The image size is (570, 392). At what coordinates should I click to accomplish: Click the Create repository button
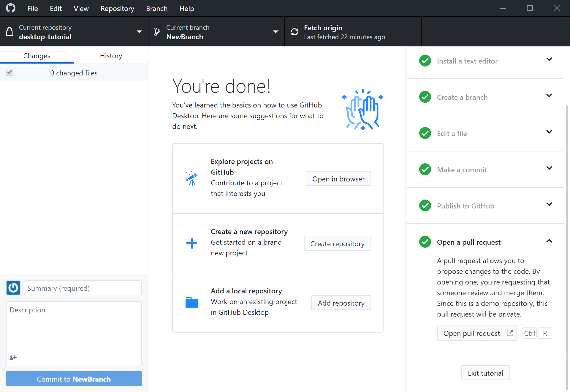point(338,243)
